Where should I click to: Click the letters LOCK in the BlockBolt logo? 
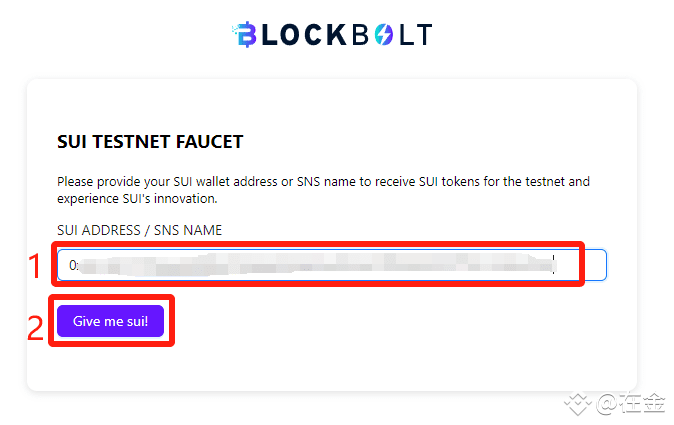304,35
